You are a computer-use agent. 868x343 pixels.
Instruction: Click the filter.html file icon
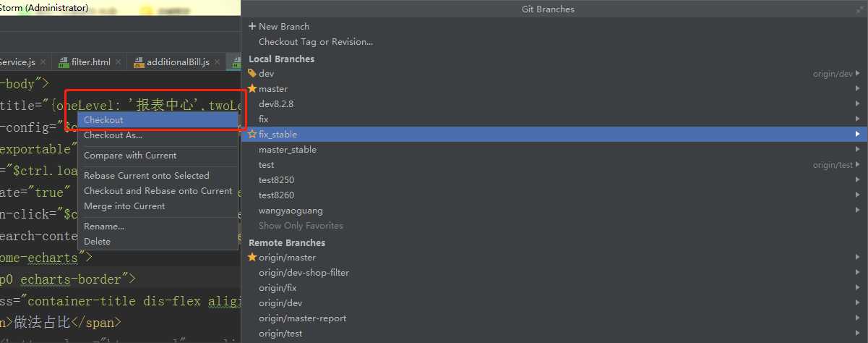(64, 62)
